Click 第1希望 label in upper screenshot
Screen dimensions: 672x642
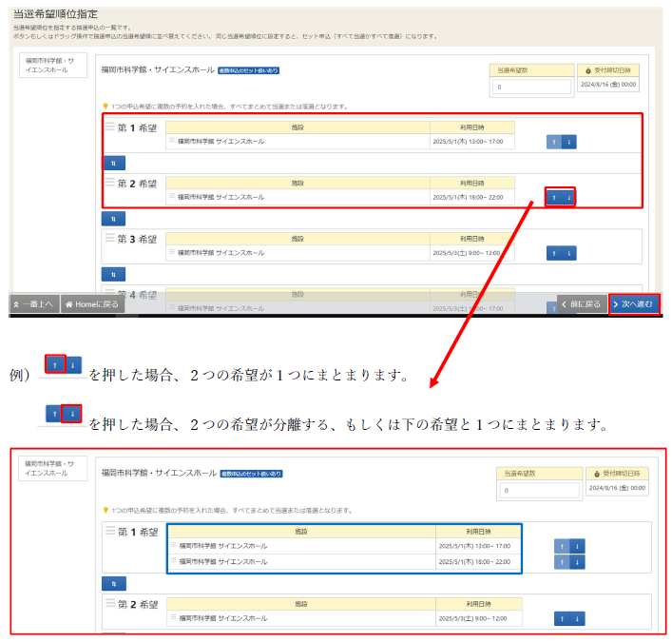(137, 128)
